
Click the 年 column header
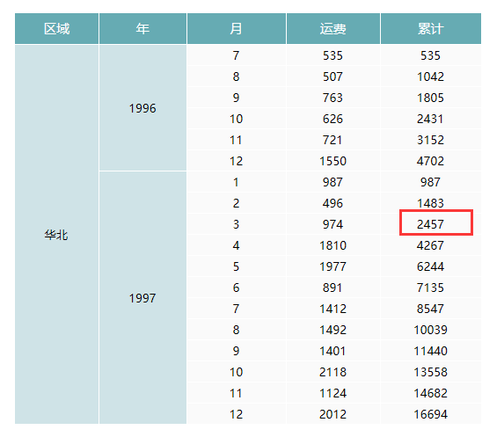pos(142,29)
